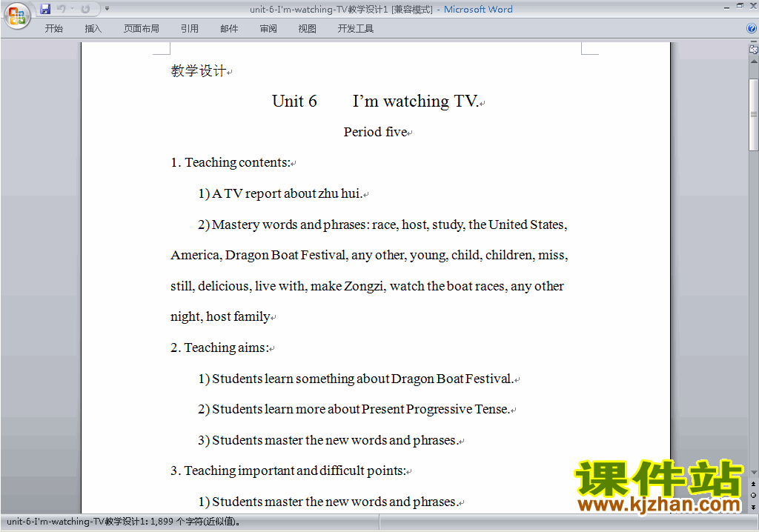
Task: Click "Students learn something about Dragon Boat Festival."
Action: click(362, 379)
